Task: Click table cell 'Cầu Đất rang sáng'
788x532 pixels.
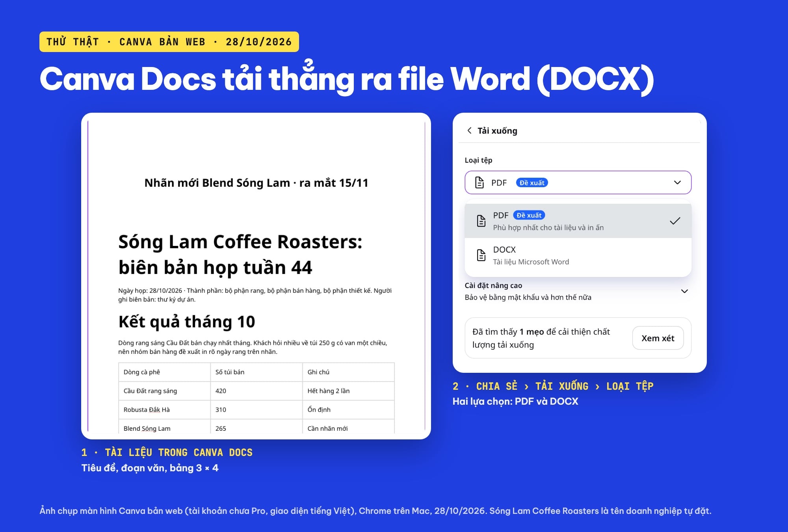Action: tap(164, 391)
